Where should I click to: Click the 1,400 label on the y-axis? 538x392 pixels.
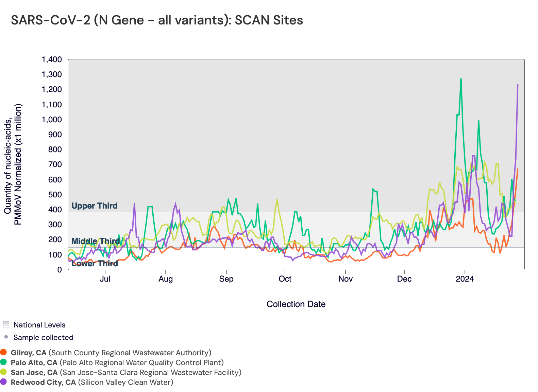point(52,60)
